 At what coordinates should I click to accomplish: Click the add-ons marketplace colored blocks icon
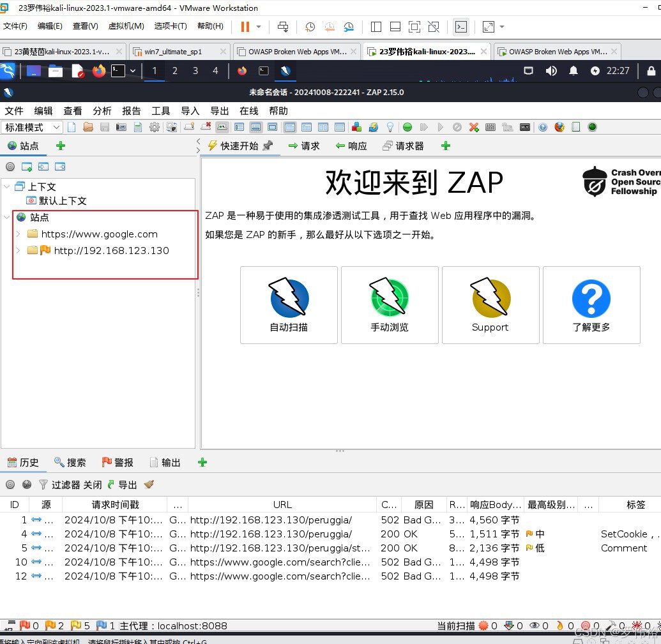pyautogui.click(x=356, y=127)
